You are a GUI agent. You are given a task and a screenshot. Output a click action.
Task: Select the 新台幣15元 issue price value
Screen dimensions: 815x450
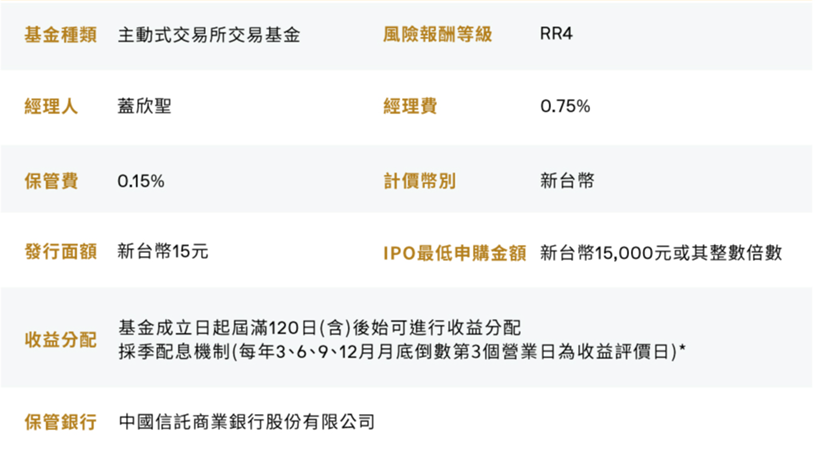pos(163,252)
